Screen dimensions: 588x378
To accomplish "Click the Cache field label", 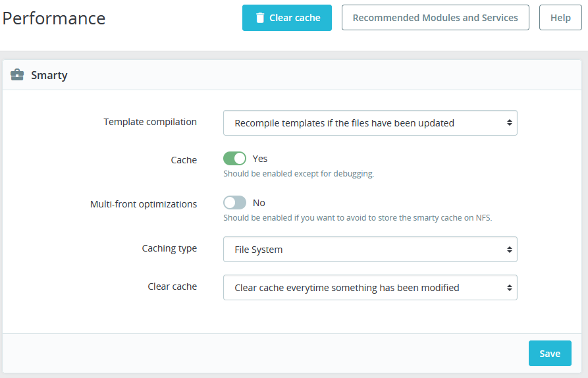I will coord(184,160).
